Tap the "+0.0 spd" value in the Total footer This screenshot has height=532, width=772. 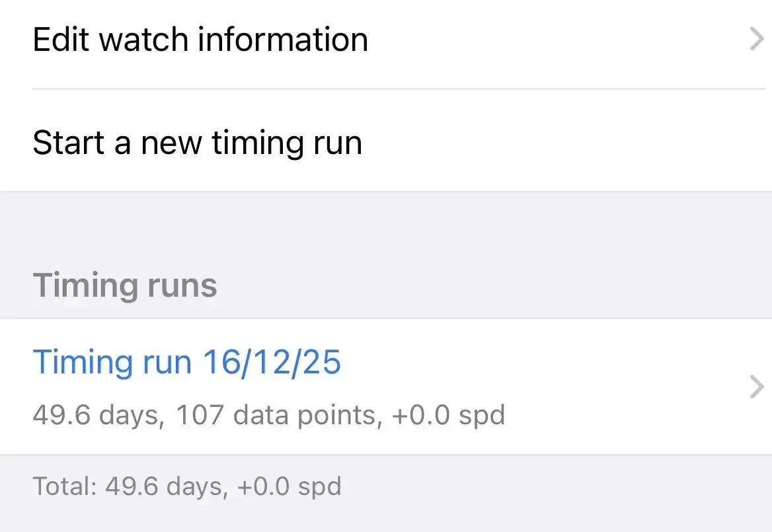(x=289, y=487)
